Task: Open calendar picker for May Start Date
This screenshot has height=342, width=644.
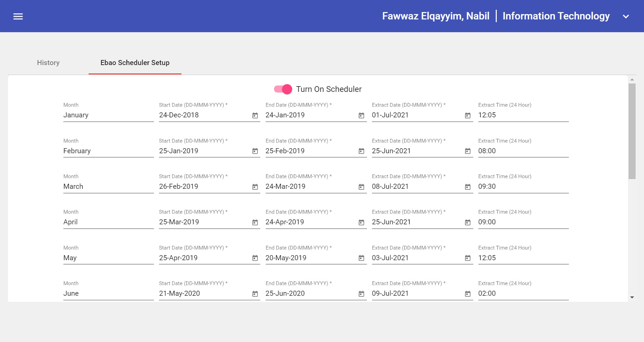Action: click(x=255, y=258)
